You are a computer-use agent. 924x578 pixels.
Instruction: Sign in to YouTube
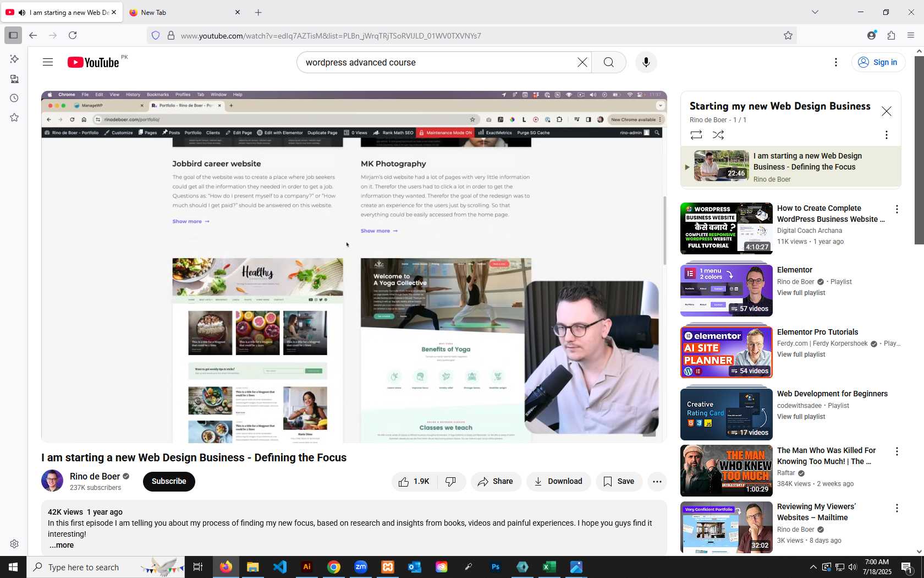[x=878, y=62]
